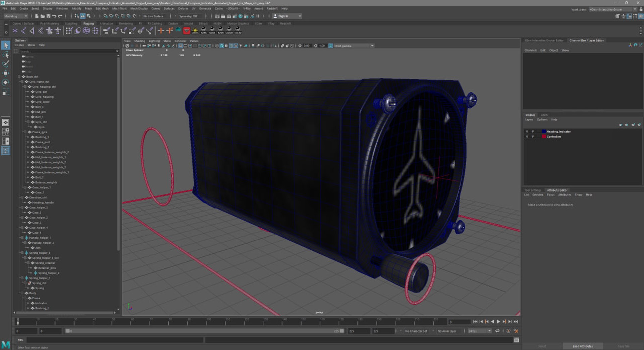Screen dimensions: 644x350
Task: Toggle playback P of Heading_Indicator layer
Action: (x=533, y=132)
